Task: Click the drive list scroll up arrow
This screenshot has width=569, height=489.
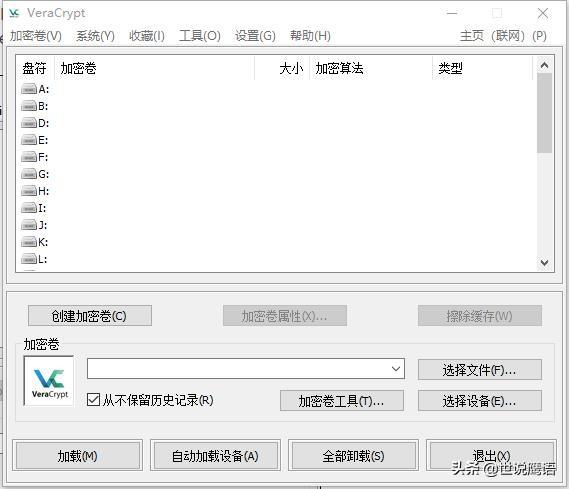Action: coord(544,65)
